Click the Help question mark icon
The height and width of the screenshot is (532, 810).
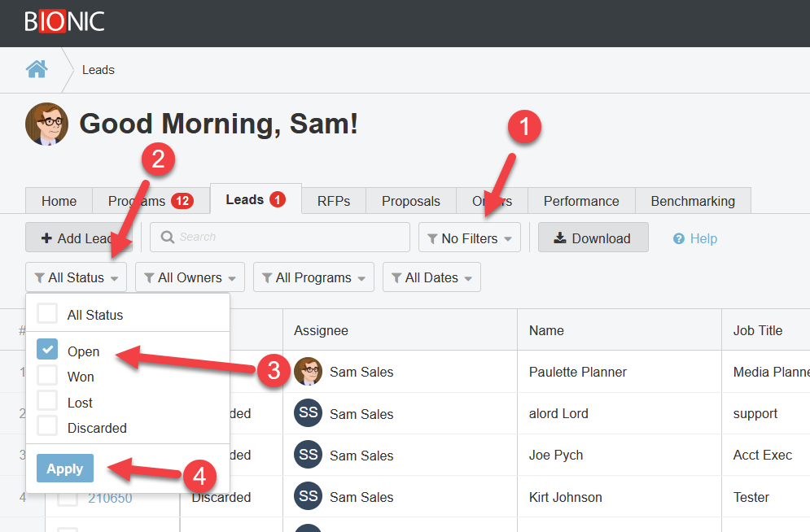(x=679, y=238)
